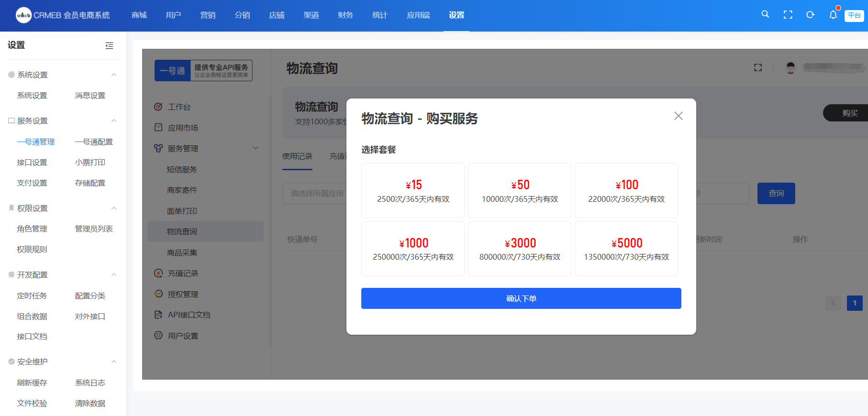Screen dimensions: 868x416
Task: Click the refresh icon in top bar
Action: (810, 15)
